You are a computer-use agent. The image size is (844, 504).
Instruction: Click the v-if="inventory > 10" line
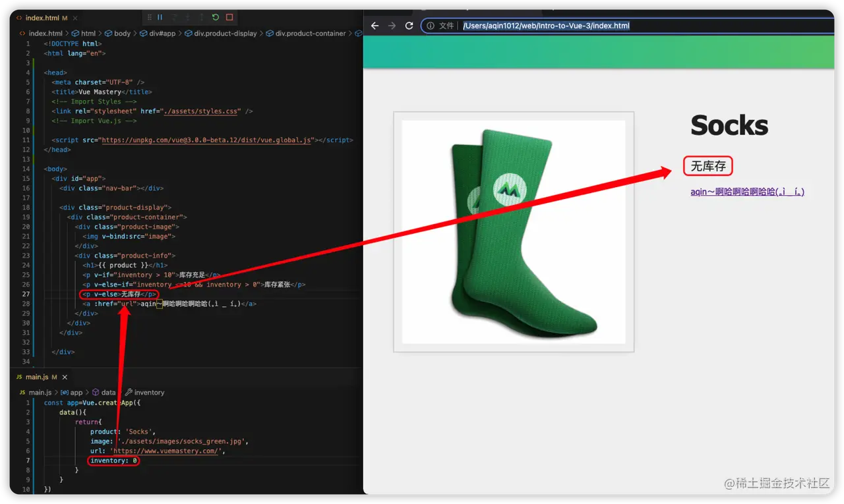[152, 275]
